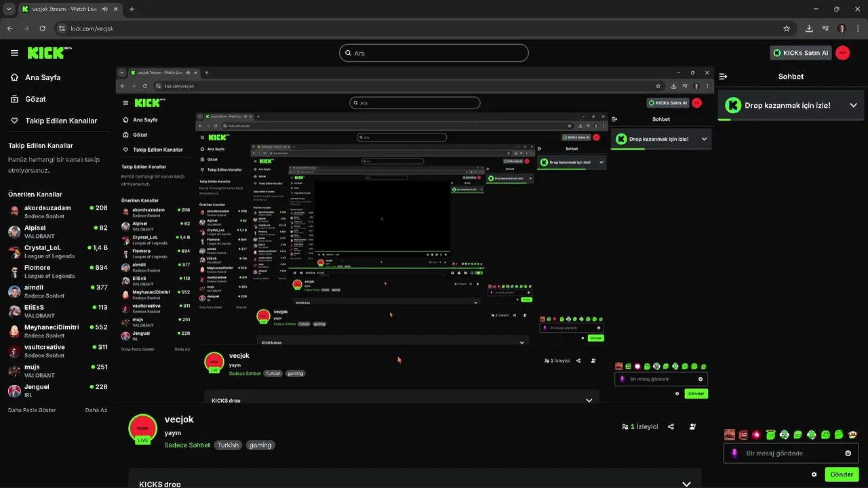Click the person icon right of the share icon
This screenshot has height=488, width=868.
tap(692, 426)
